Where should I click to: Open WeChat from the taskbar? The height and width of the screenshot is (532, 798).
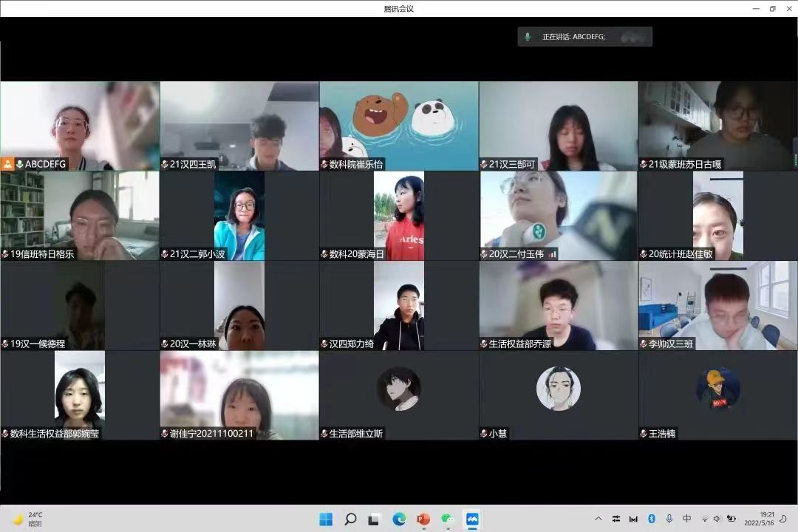pyautogui.click(x=448, y=519)
